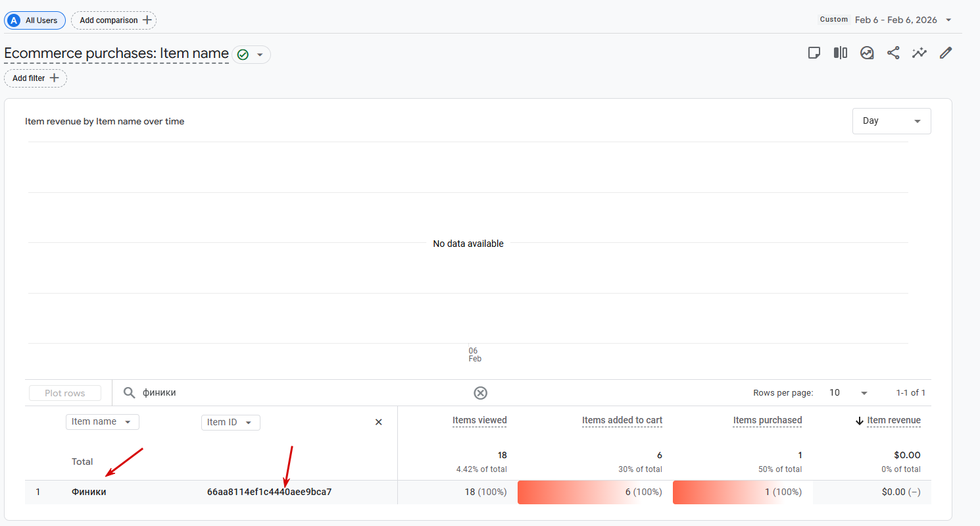Viewport: 980px width, 526px height.
Task: Click the report title Ecommerce purchases: Item name
Action: tap(116, 53)
